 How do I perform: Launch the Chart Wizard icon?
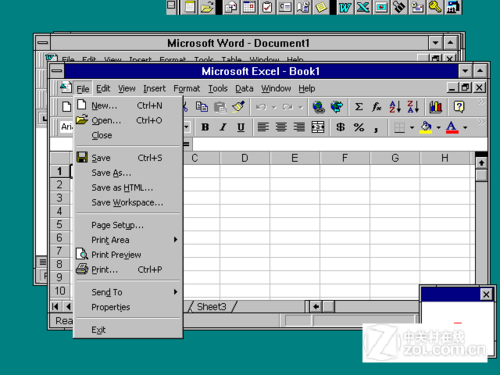[435, 107]
